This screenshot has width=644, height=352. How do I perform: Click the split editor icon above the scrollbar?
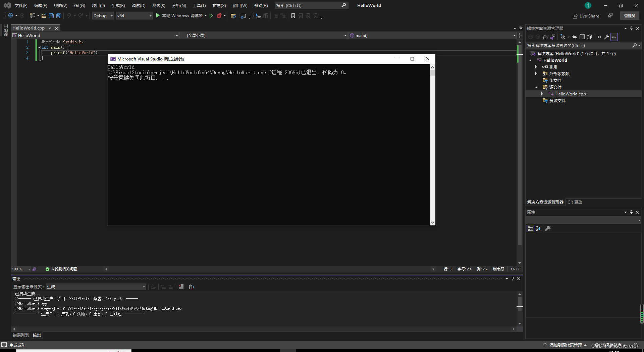pyautogui.click(x=520, y=35)
